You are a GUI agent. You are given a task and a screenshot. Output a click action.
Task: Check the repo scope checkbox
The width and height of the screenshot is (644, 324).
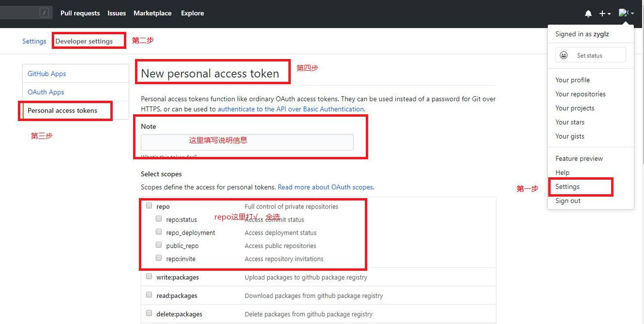(x=149, y=206)
